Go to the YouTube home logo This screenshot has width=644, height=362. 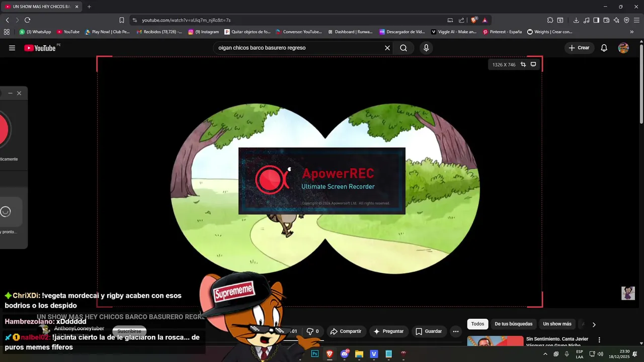[40, 48]
